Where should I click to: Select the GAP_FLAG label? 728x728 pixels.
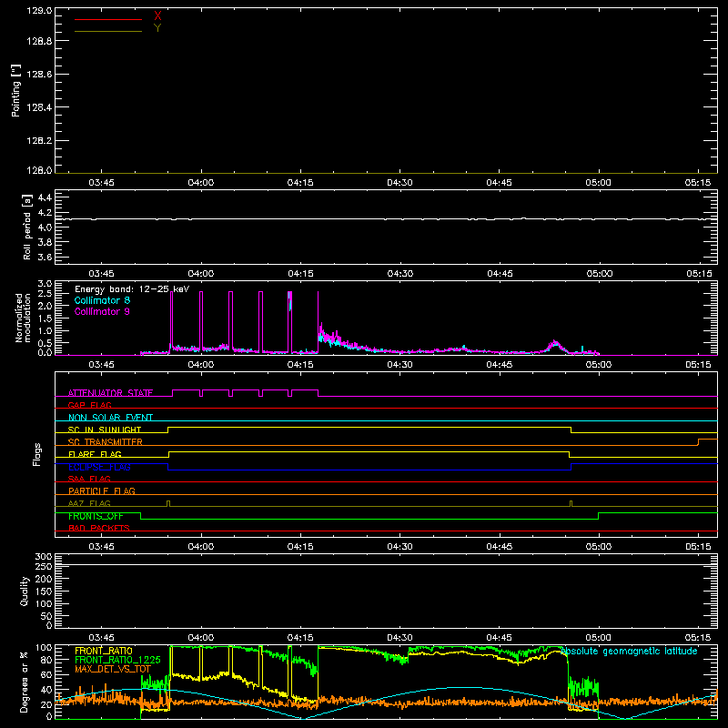89,405
